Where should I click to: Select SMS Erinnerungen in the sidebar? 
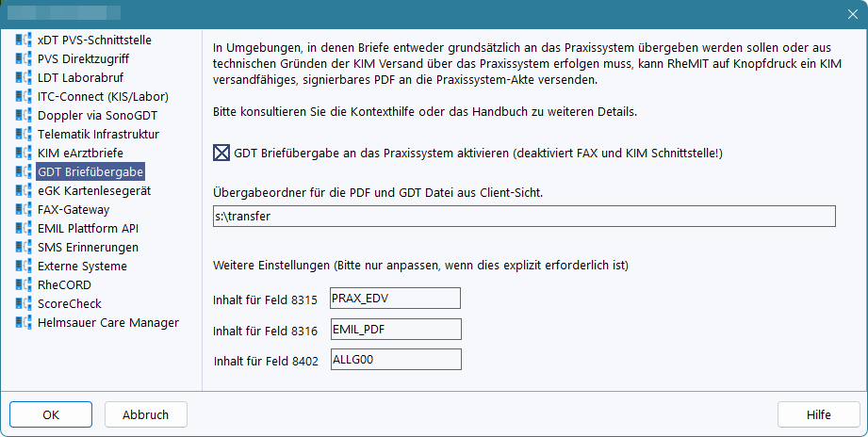[x=88, y=248]
